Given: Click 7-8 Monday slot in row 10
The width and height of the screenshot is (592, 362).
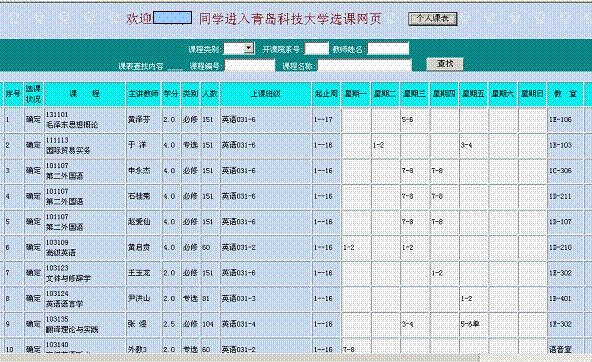Looking at the screenshot, I should 348,350.
